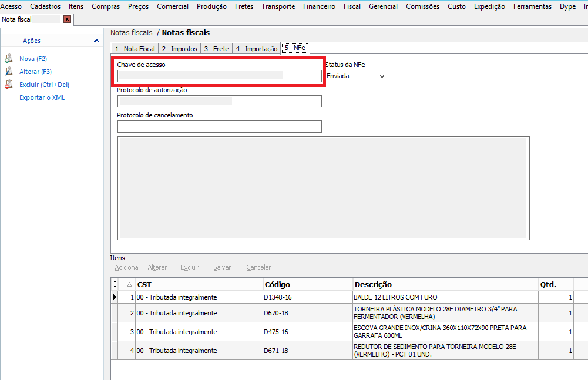This screenshot has width=588, height=380.
Task: Switch to the 2 - Impostos tab
Action: point(180,49)
